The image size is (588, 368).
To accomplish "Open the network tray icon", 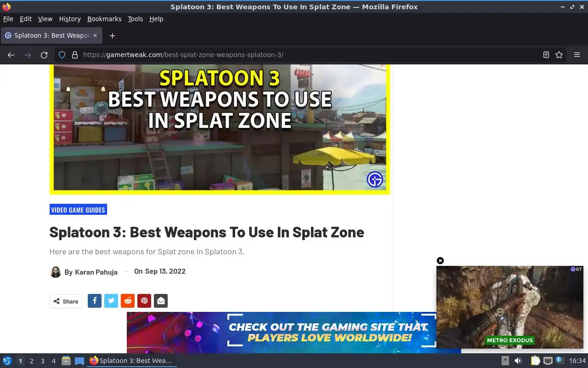I will [548, 361].
